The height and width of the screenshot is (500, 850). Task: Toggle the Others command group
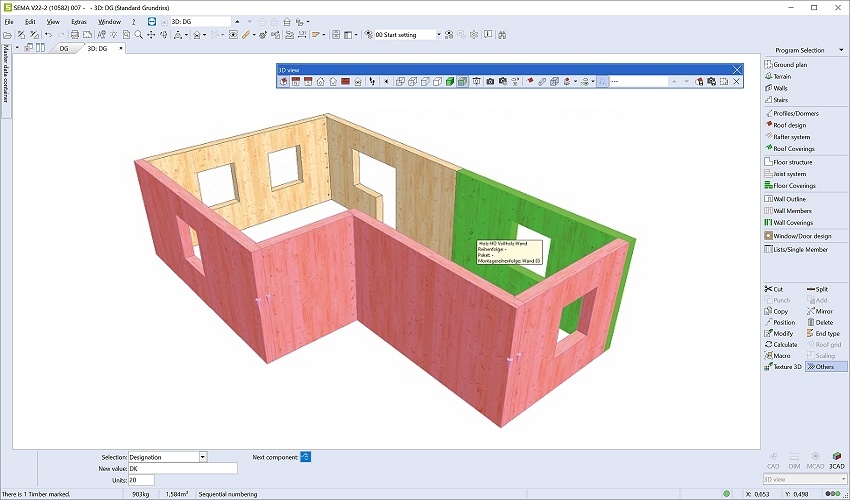pos(826,367)
